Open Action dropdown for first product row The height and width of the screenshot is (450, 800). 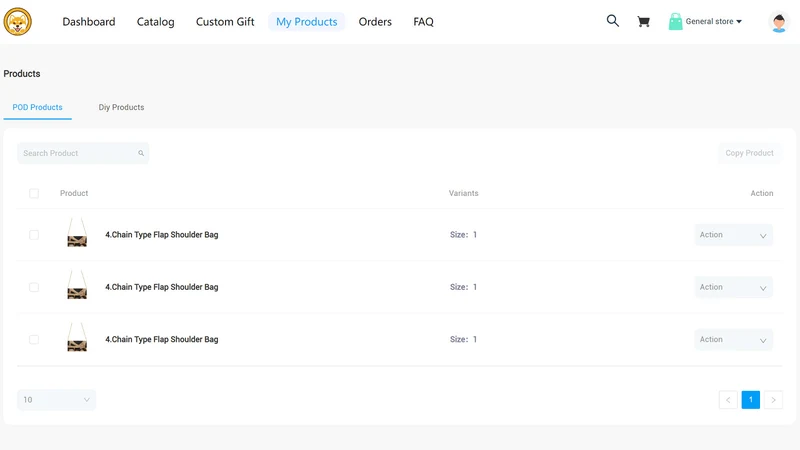click(733, 235)
